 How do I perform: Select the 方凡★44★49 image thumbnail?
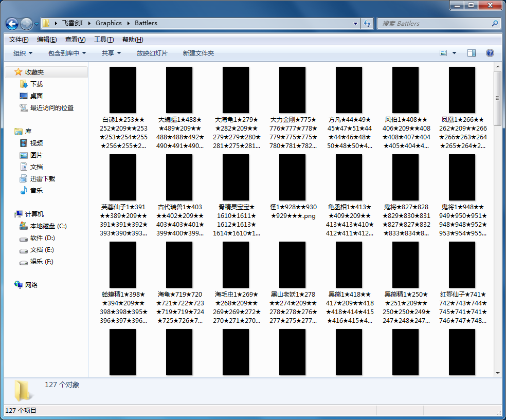(x=349, y=90)
